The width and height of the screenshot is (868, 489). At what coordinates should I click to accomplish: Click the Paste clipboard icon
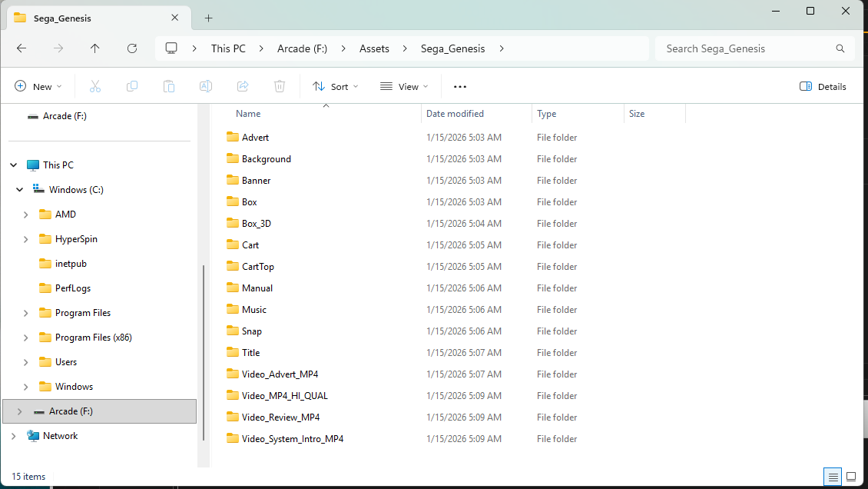point(169,87)
